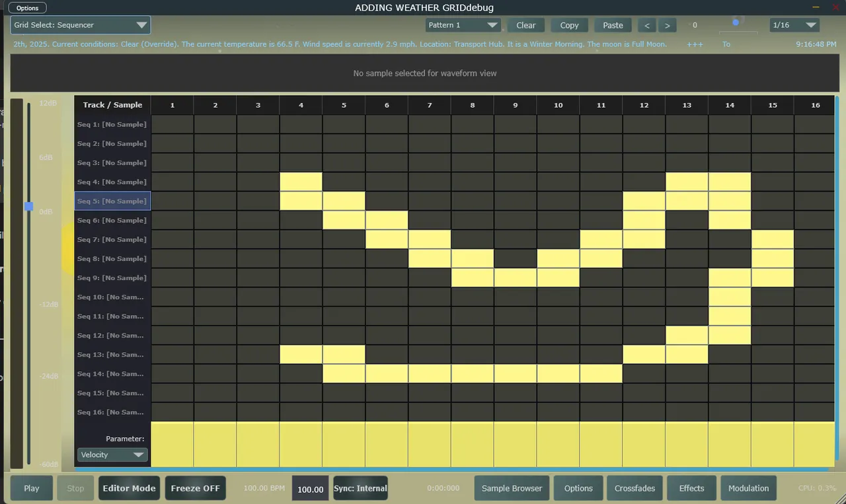Open the Grid Select dropdown
Image resolution: width=846 pixels, height=504 pixels.
(79, 24)
